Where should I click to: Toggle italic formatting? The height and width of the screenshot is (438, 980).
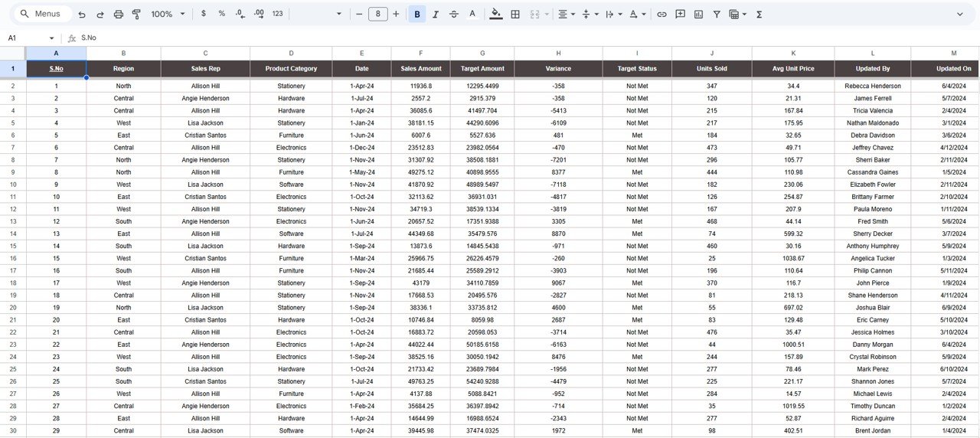(436, 14)
